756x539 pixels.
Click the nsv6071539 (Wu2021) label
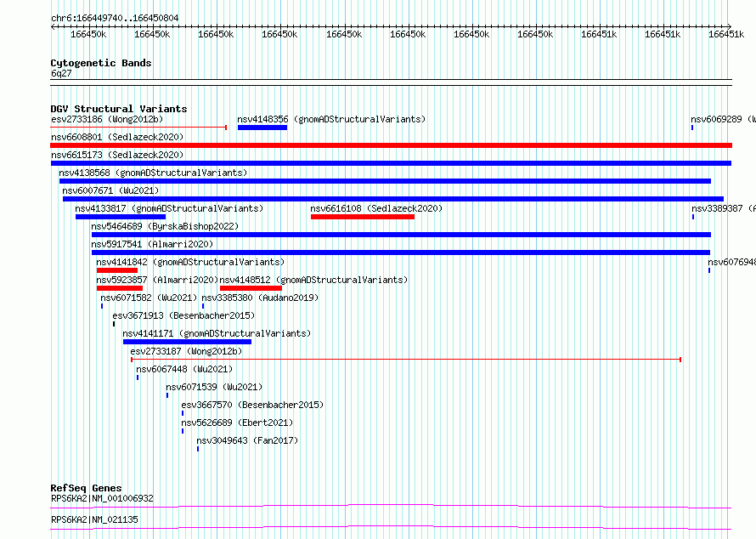[214, 387]
